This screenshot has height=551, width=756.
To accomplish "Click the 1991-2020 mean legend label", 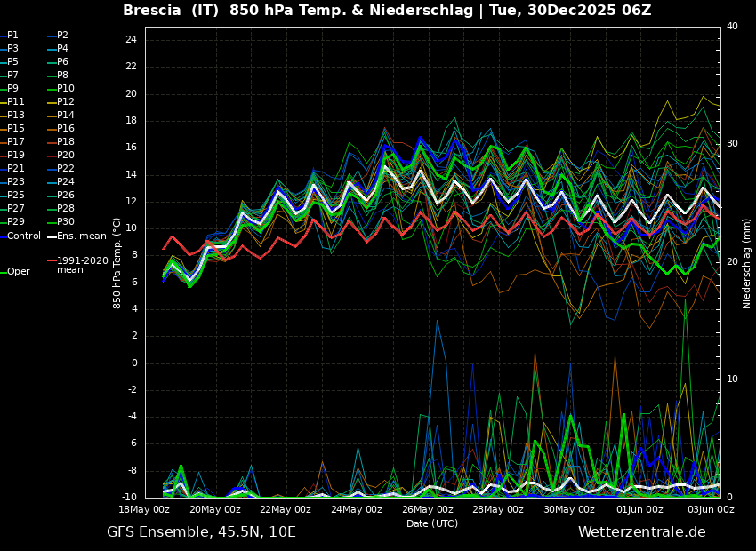I will [x=83, y=265].
